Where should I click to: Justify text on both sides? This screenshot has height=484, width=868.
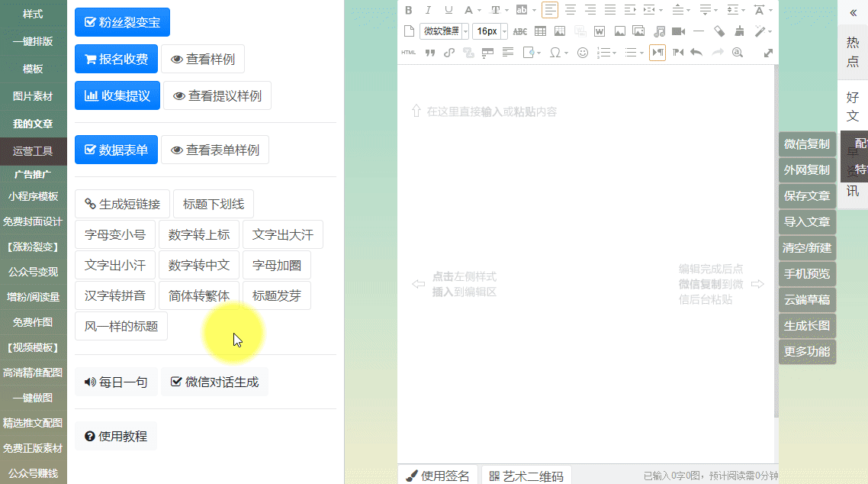(610, 10)
